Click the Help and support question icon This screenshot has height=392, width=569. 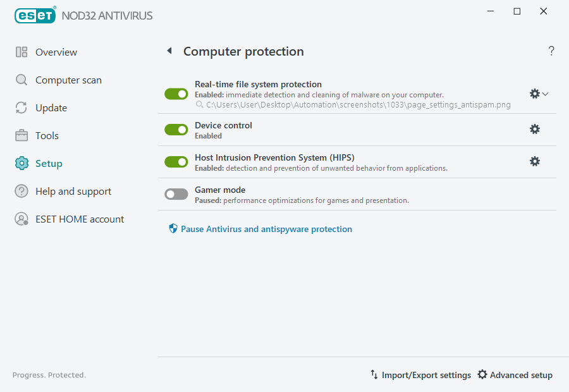pyautogui.click(x=21, y=192)
